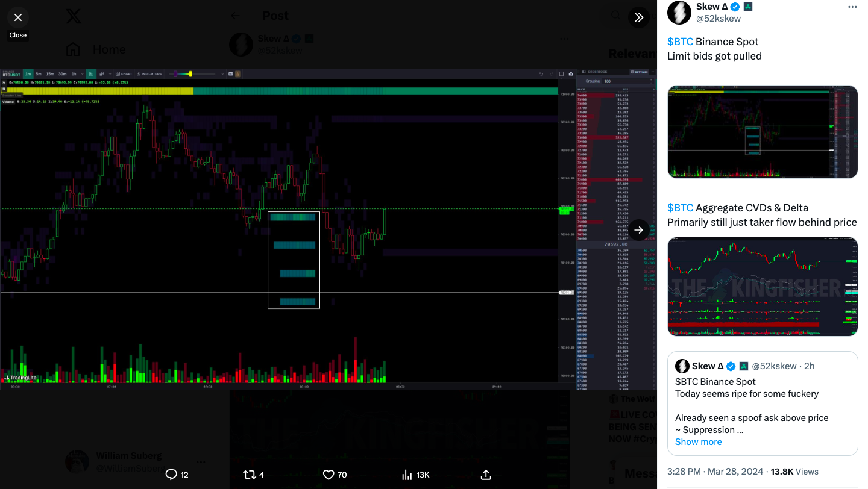View post analytics showing 13K
Image resolution: width=868 pixels, height=489 pixels.
click(x=415, y=475)
